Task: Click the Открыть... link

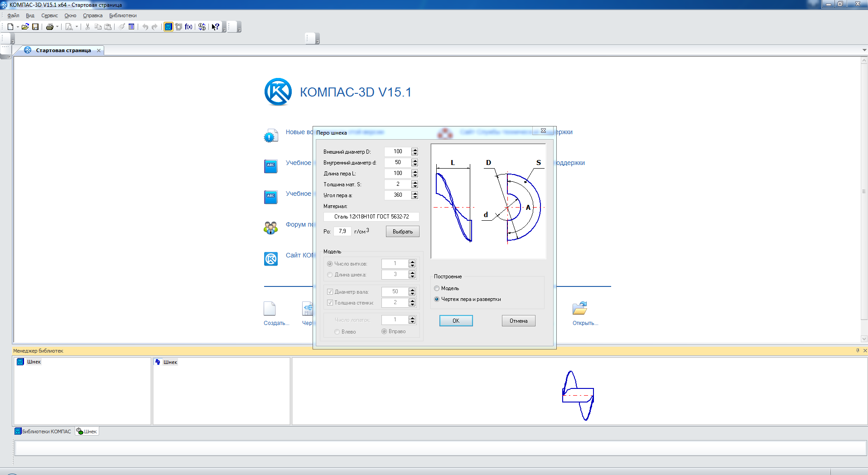Action: pyautogui.click(x=585, y=323)
